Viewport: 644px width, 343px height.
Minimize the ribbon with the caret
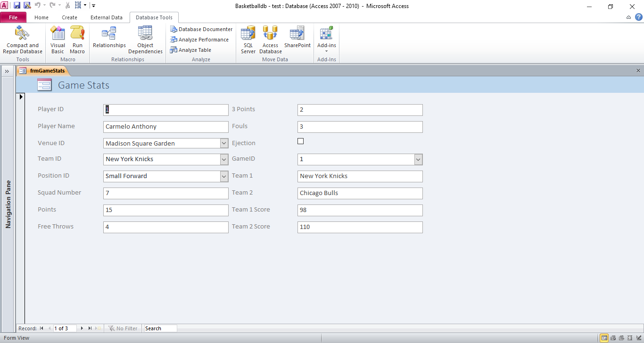coord(629,17)
